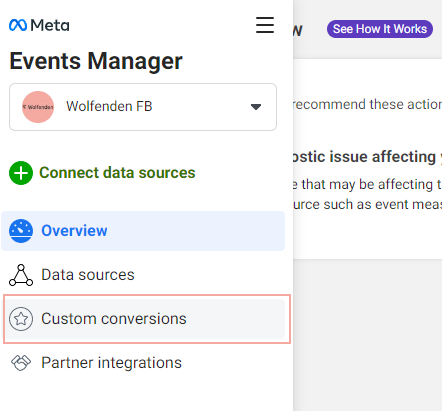This screenshot has width=442, height=411.
Task: Click the green plus icon
Action: tap(21, 173)
